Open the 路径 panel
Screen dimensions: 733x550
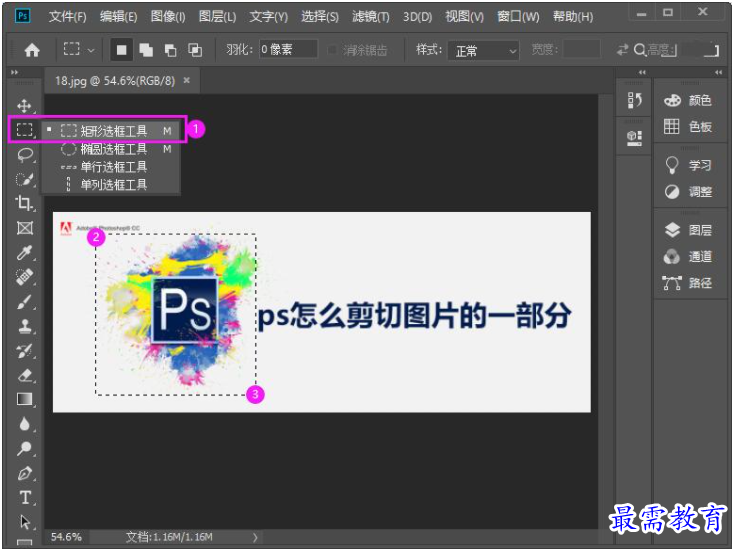pos(688,283)
